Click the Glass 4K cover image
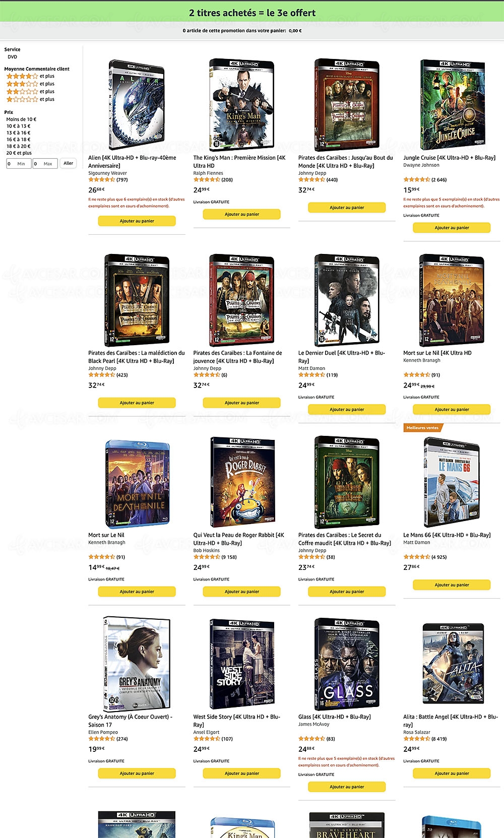This screenshot has width=504, height=838. [347, 664]
